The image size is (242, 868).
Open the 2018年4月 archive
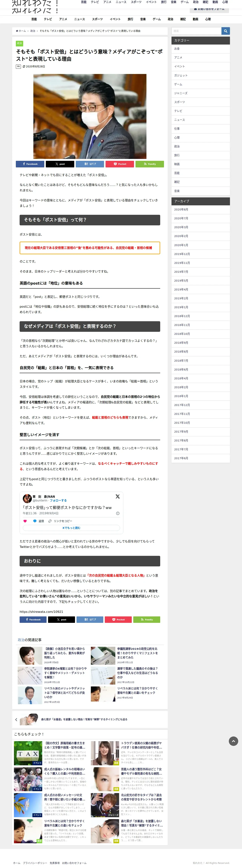point(201,378)
